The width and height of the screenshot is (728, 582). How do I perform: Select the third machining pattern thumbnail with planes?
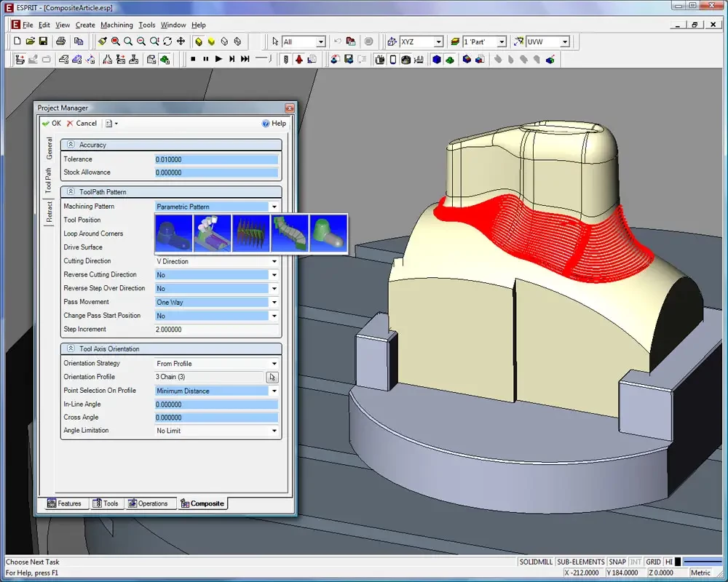pyautogui.click(x=251, y=234)
